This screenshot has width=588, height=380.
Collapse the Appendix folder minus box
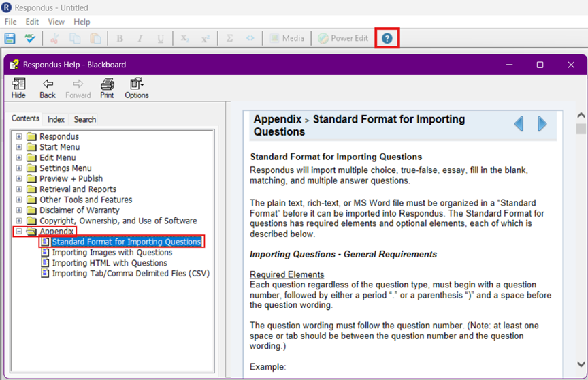click(19, 232)
